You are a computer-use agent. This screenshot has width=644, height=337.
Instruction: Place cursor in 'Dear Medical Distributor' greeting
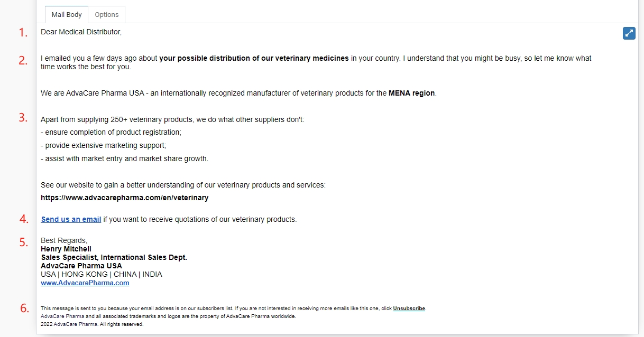tap(81, 32)
